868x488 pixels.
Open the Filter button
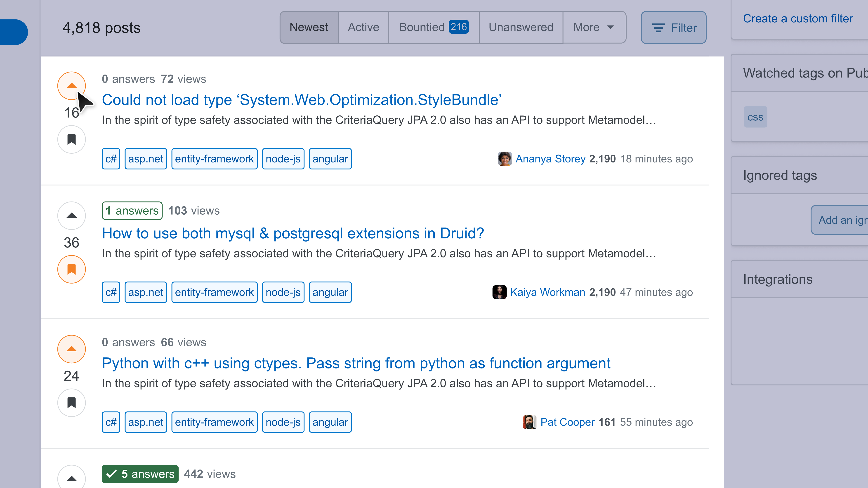pyautogui.click(x=673, y=28)
